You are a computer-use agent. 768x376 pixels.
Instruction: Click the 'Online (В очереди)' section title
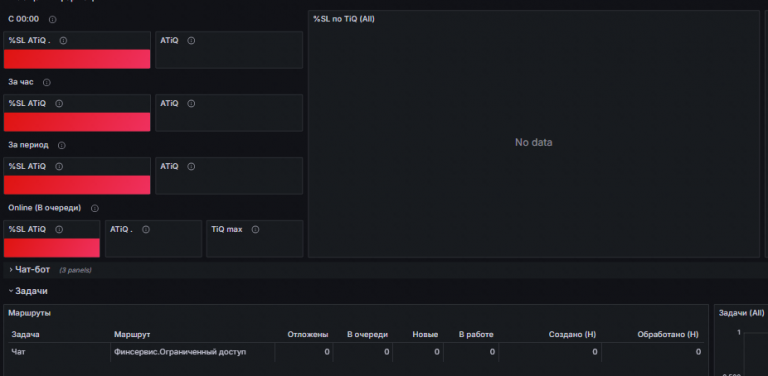pyautogui.click(x=45, y=208)
